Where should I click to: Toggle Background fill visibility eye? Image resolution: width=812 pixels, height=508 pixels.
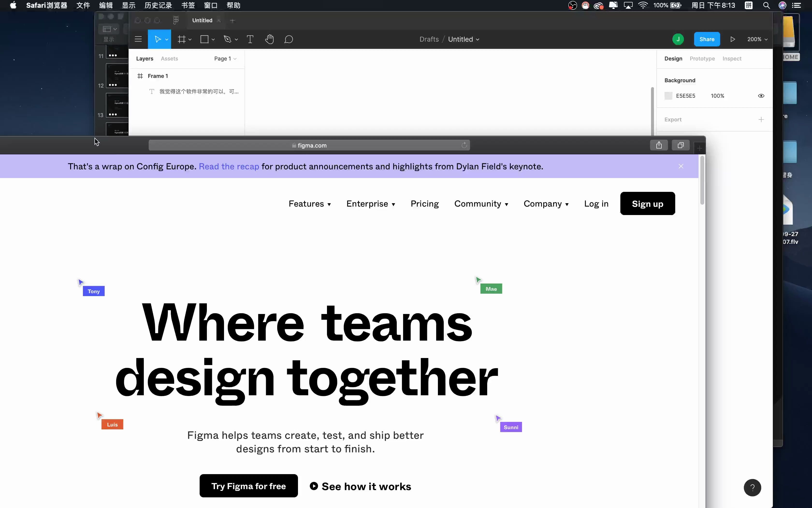pyautogui.click(x=761, y=96)
